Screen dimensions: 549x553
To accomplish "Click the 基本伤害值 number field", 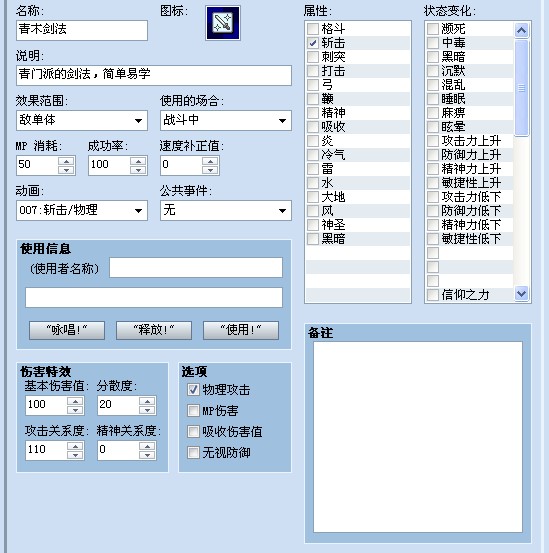I will [46, 405].
